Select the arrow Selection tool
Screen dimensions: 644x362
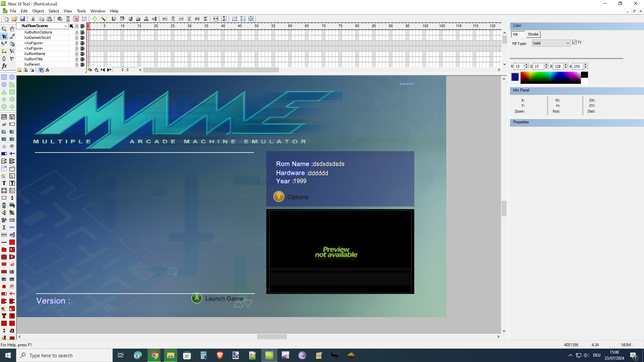click(x=4, y=37)
